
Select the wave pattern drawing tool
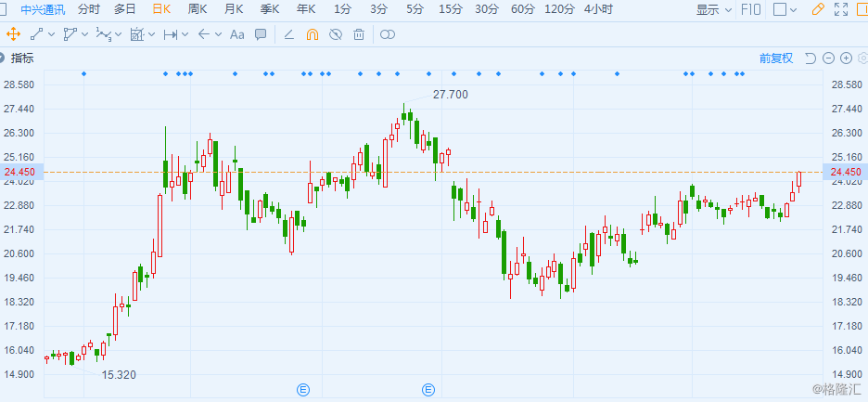tap(104, 34)
